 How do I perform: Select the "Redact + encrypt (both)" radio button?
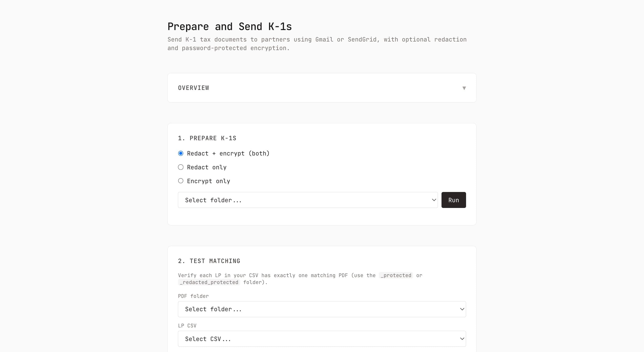click(x=181, y=153)
